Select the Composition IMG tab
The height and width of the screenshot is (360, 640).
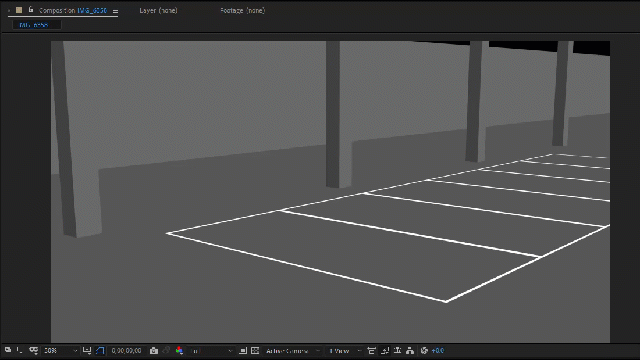pyautogui.click(x=73, y=11)
